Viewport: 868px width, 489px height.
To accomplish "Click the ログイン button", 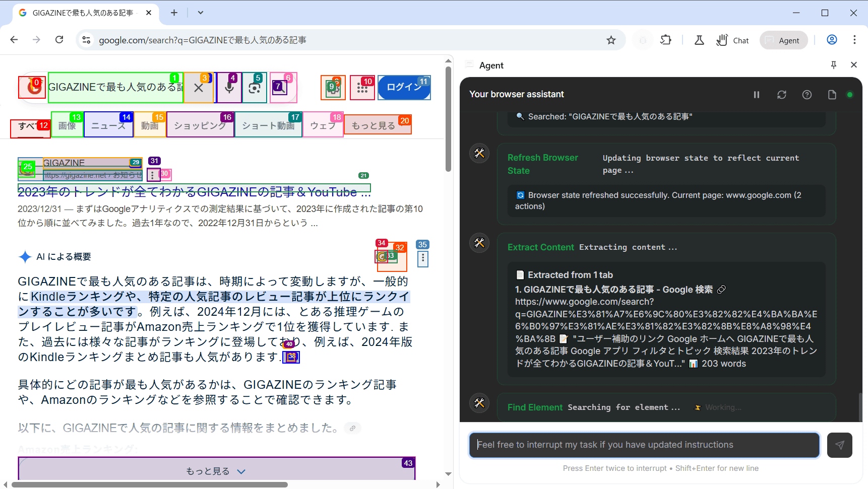I will (404, 88).
